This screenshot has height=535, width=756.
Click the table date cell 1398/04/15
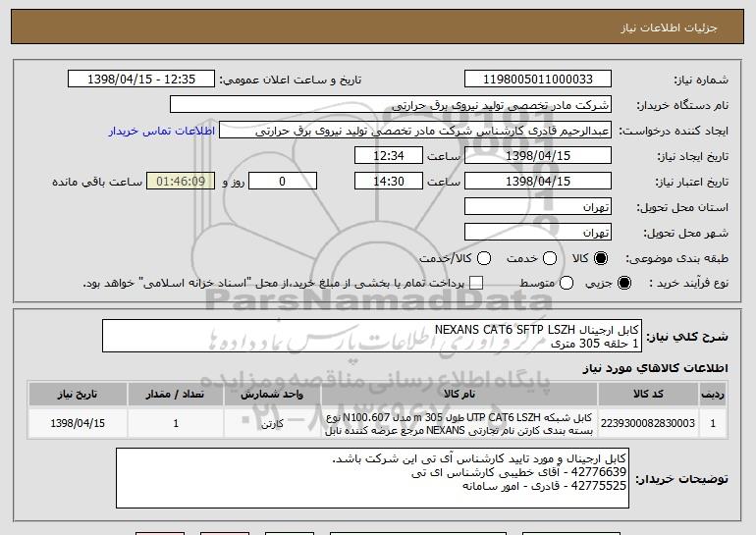[x=78, y=423]
